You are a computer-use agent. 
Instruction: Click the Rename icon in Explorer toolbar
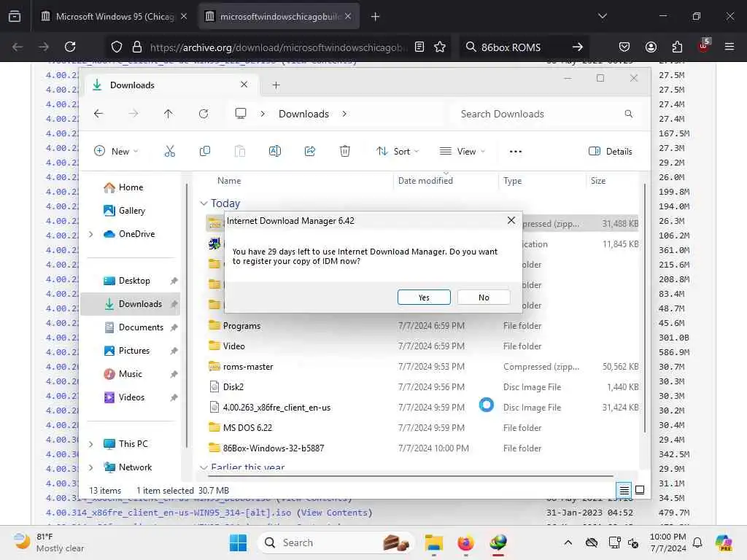[x=275, y=152]
